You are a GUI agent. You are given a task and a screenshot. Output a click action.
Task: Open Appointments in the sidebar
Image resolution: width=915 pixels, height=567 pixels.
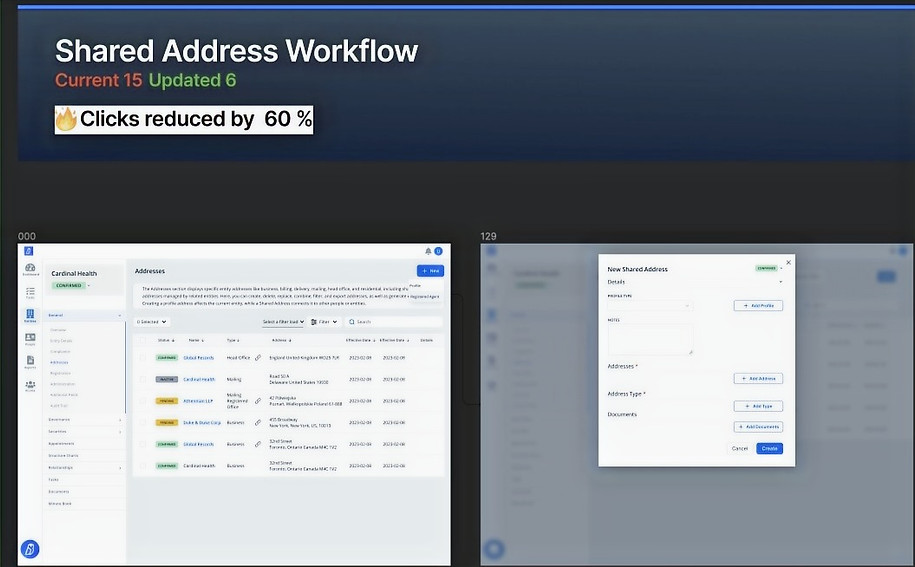61,443
